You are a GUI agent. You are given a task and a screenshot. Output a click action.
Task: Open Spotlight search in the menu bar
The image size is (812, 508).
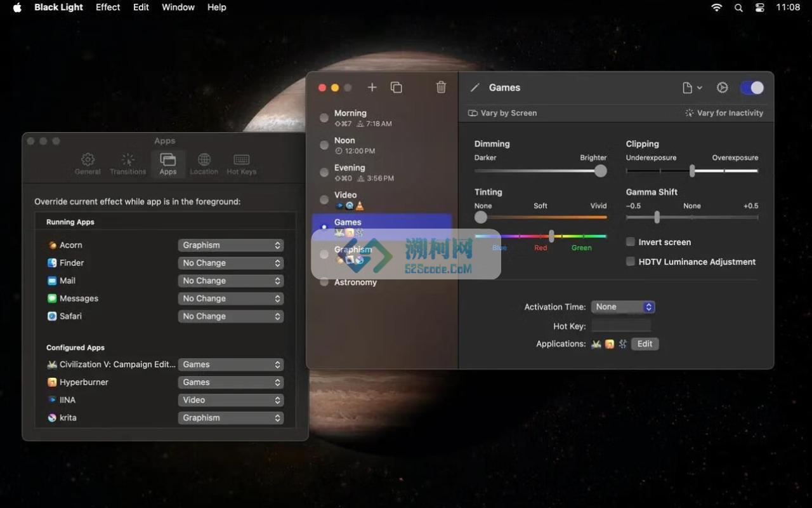click(x=738, y=8)
